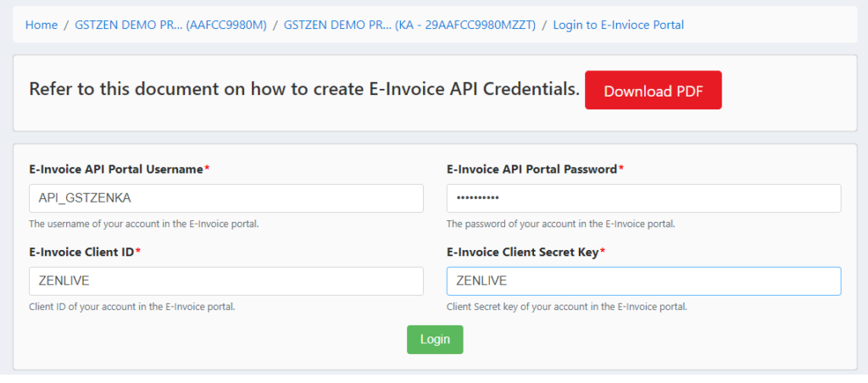This screenshot has width=868, height=383.
Task: Click the E-Invoice API Portal Password label
Action: point(532,169)
